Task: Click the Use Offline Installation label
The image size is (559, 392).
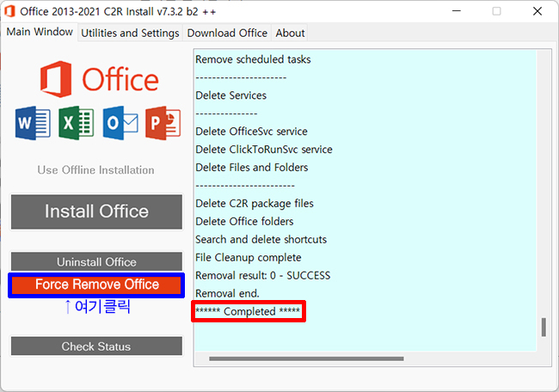Action: point(96,170)
